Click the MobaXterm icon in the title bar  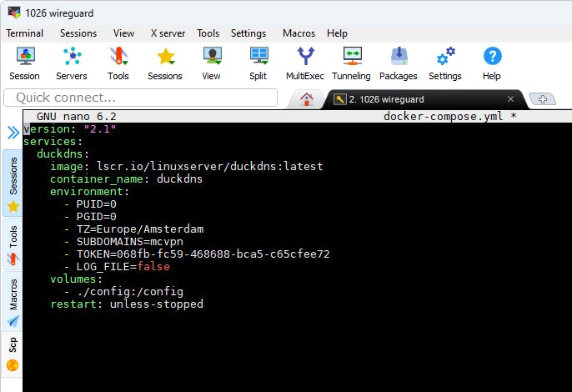[14, 13]
